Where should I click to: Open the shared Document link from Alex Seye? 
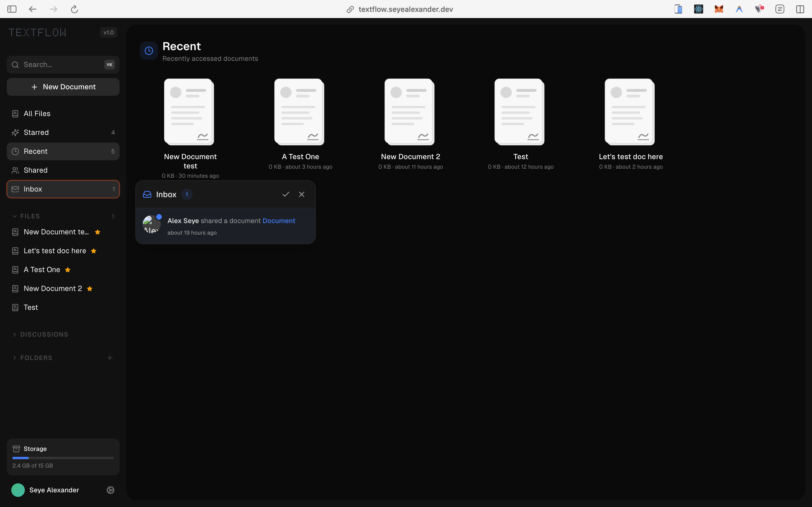point(279,221)
